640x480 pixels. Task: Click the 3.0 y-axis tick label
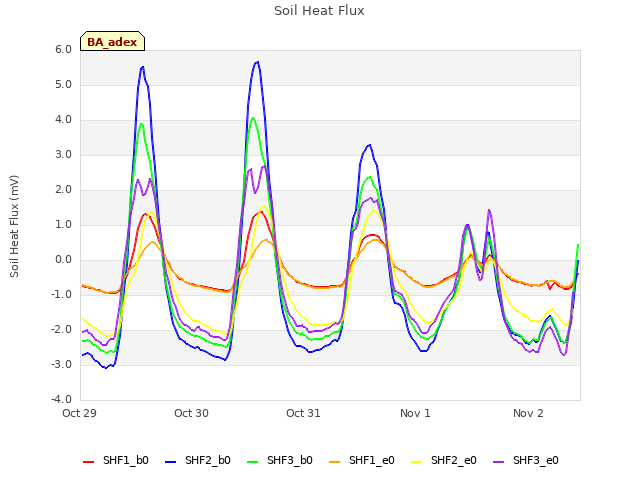[63, 155]
